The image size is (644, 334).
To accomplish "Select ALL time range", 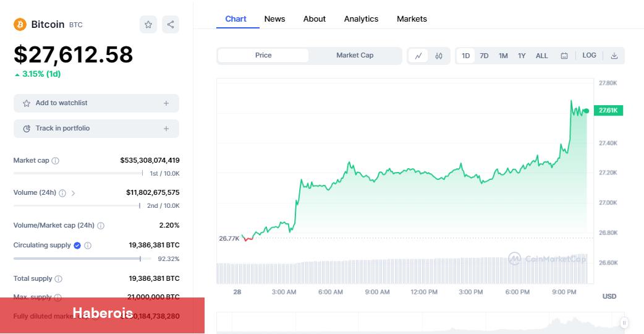I will 542,56.
